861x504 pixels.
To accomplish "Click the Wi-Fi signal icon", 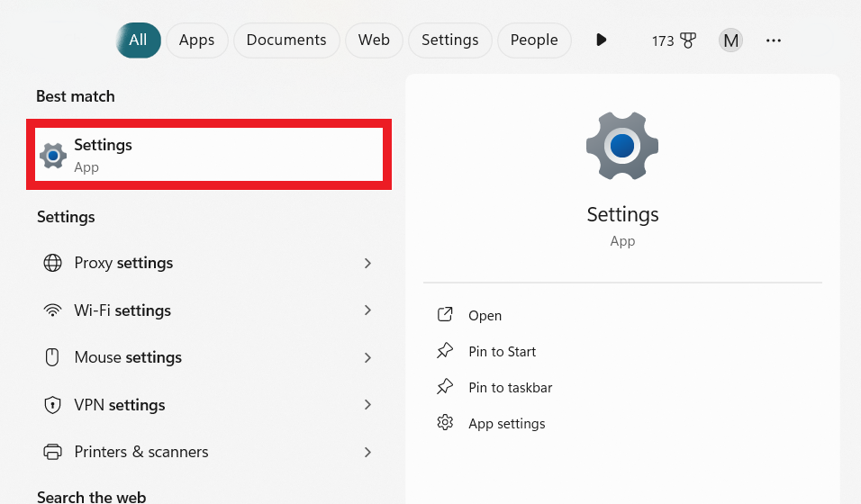I will click(53, 310).
